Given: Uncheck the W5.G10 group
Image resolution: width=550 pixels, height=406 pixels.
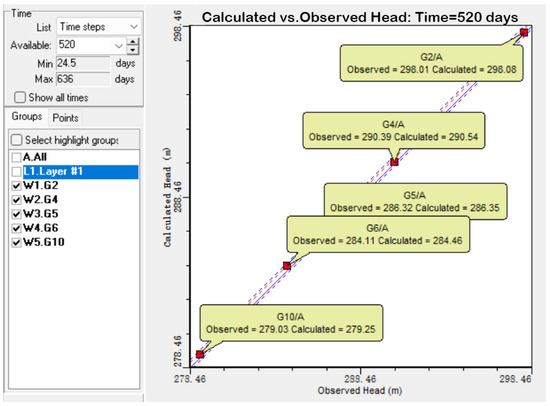Looking at the screenshot, I should [x=16, y=242].
